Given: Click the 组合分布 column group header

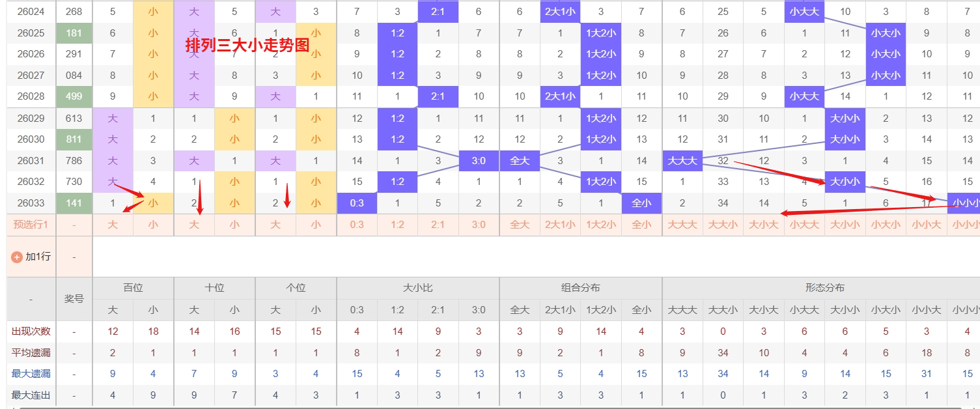Looking at the screenshot, I should click(581, 288).
